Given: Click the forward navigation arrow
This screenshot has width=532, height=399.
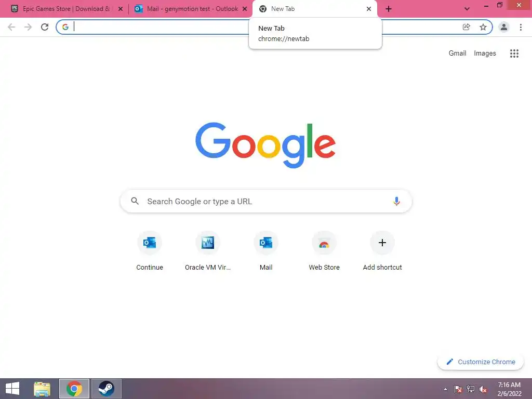Looking at the screenshot, I should point(28,27).
